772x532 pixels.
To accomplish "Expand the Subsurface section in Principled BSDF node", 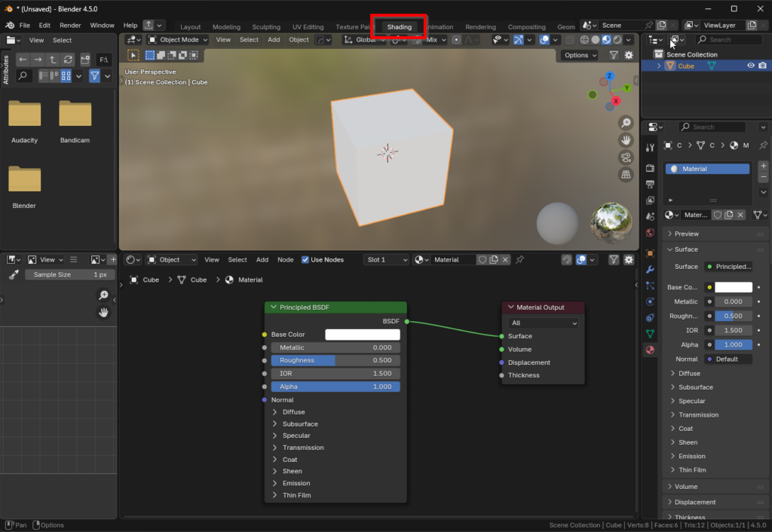I will coord(299,424).
